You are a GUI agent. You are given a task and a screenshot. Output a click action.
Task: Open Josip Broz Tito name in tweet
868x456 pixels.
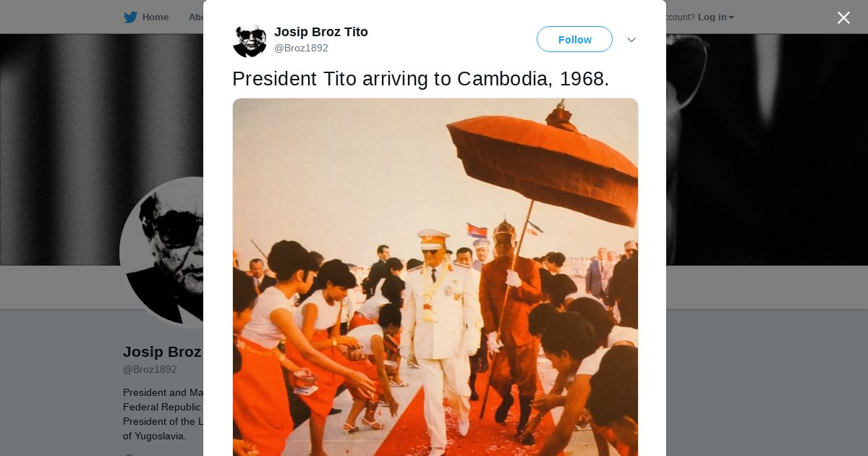click(x=321, y=32)
